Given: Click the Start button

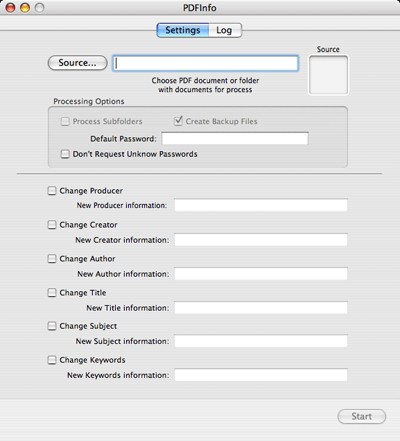Looking at the screenshot, I should pyautogui.click(x=362, y=416).
